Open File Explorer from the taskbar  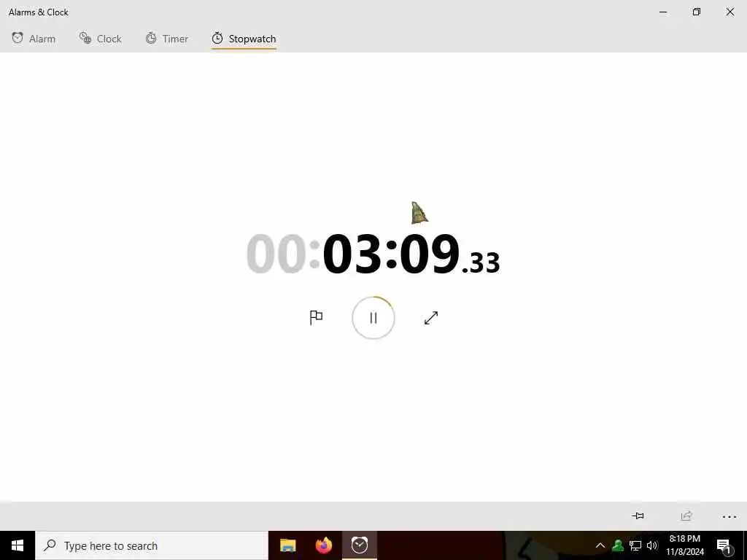click(x=287, y=545)
